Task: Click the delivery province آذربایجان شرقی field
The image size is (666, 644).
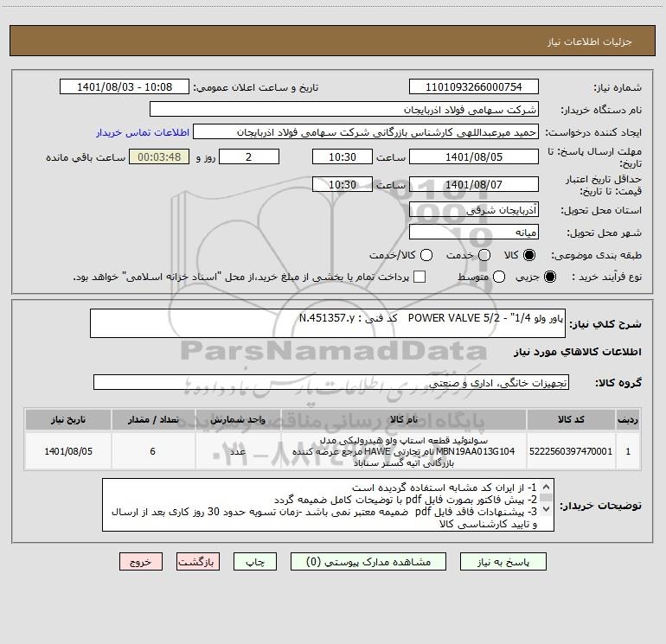Action: click(x=474, y=209)
